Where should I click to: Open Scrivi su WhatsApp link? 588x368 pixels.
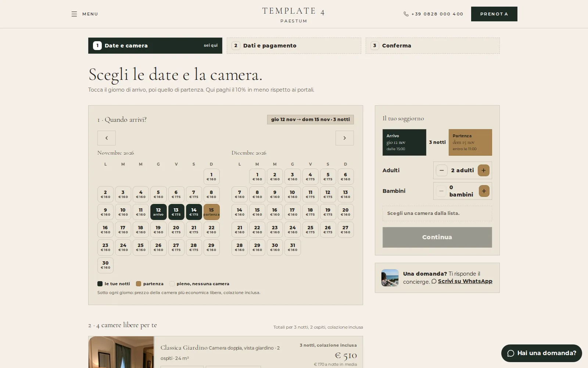pyautogui.click(x=465, y=281)
